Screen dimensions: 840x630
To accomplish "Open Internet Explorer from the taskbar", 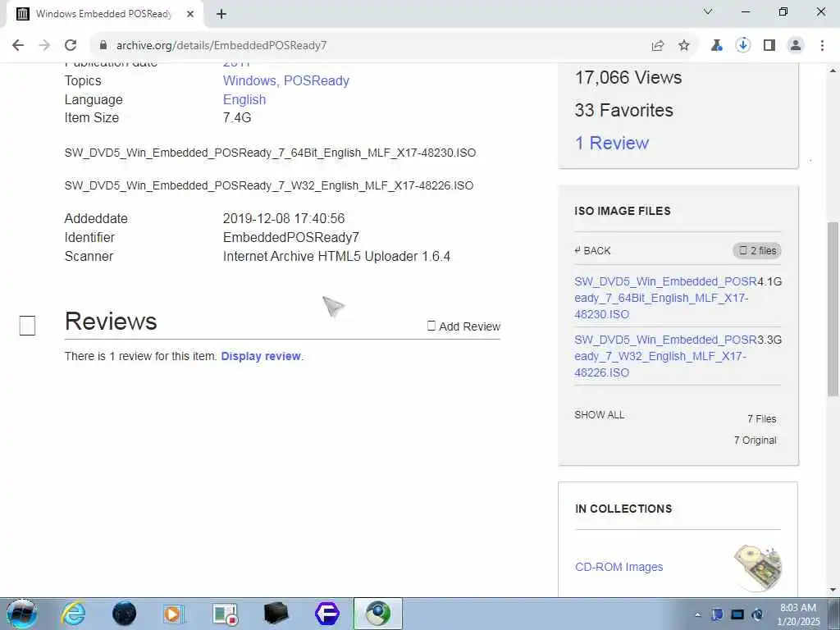I will [73, 614].
